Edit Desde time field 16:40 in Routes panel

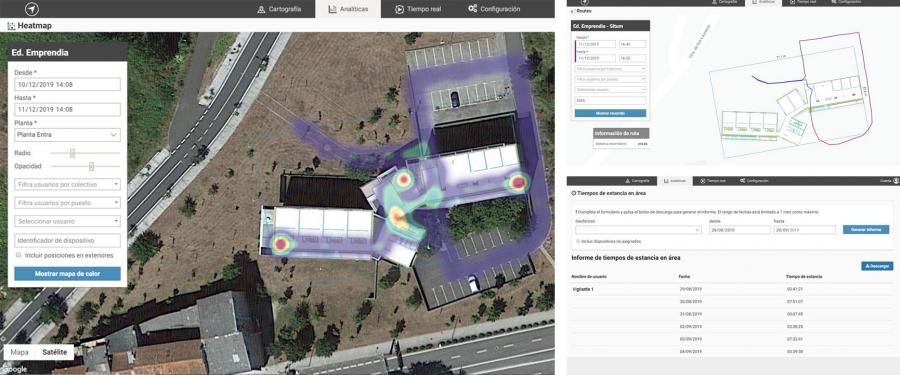coord(633,44)
